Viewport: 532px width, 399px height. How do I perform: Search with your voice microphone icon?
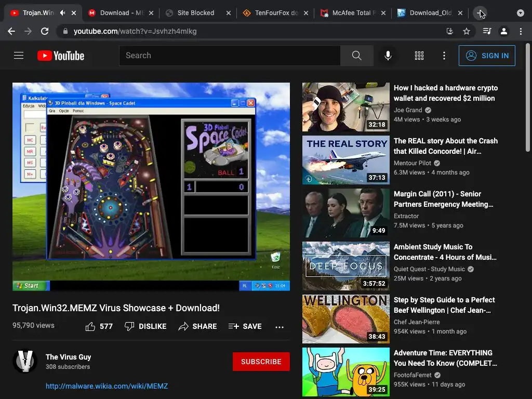point(388,55)
